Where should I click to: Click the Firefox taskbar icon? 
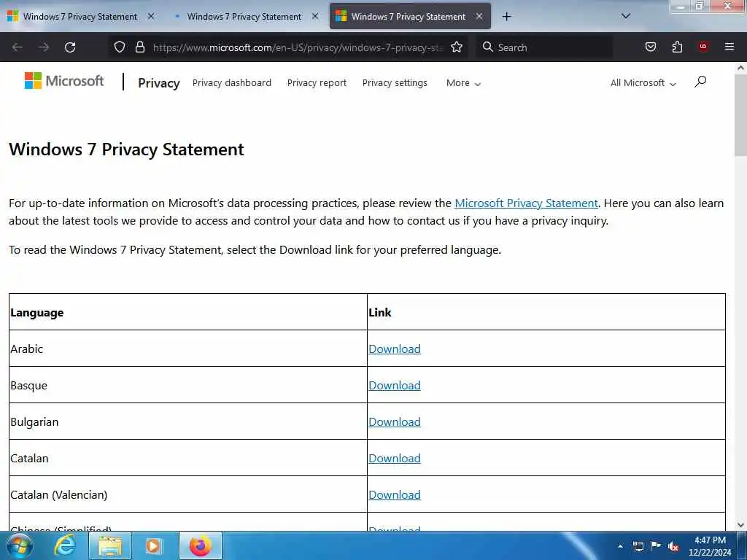pos(200,545)
